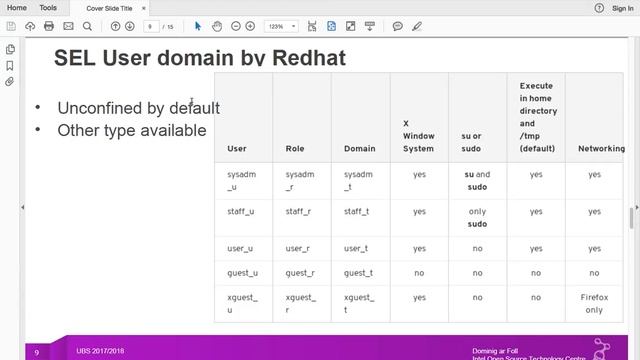Click the Firefox only networking cell

tap(594, 304)
